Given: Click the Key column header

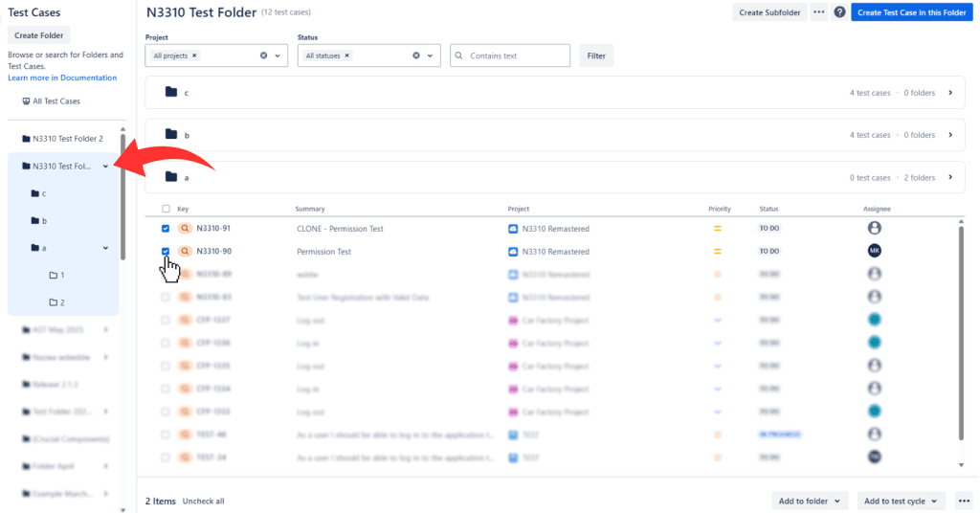Looking at the screenshot, I should (x=183, y=209).
